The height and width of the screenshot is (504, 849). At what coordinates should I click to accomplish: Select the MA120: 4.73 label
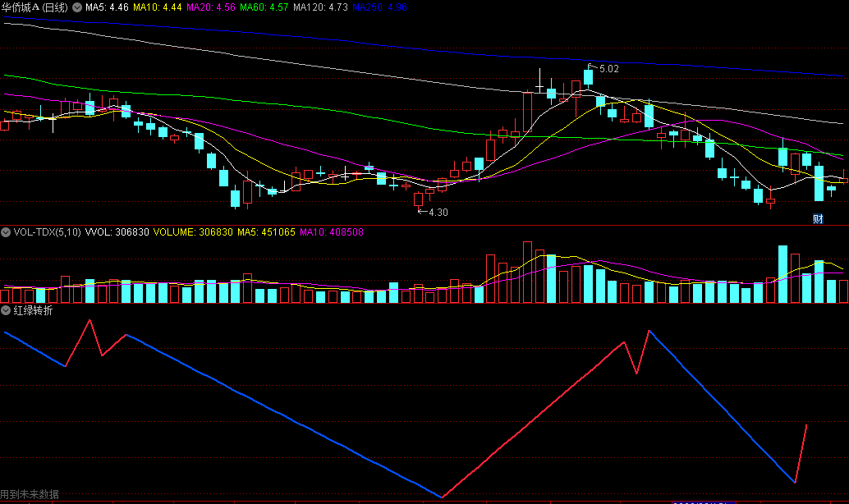coord(320,7)
